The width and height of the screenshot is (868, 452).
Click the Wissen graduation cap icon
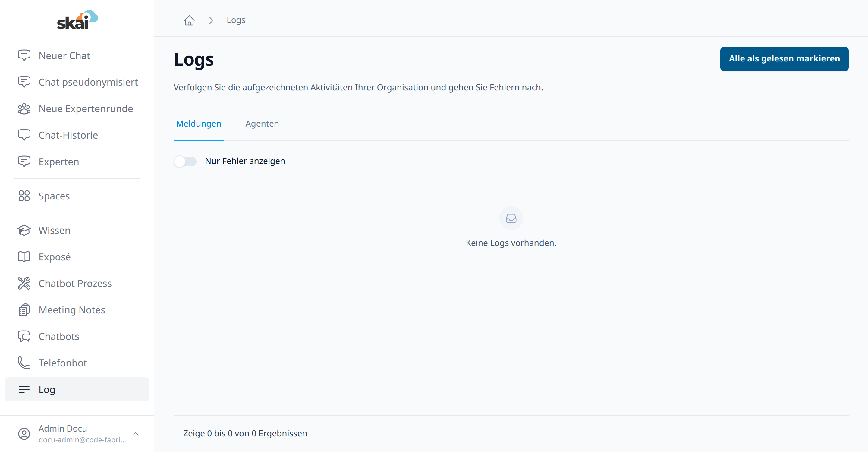[x=24, y=231]
